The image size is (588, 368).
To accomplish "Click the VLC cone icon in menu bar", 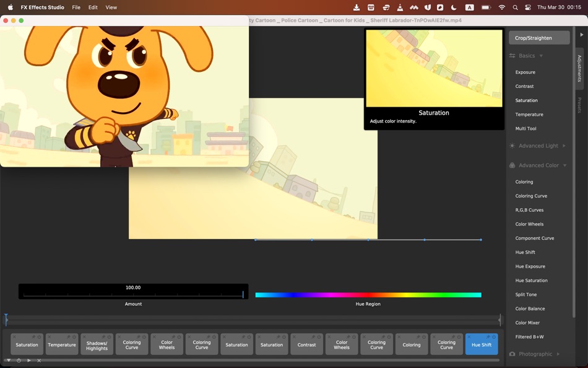I will 399,7.
